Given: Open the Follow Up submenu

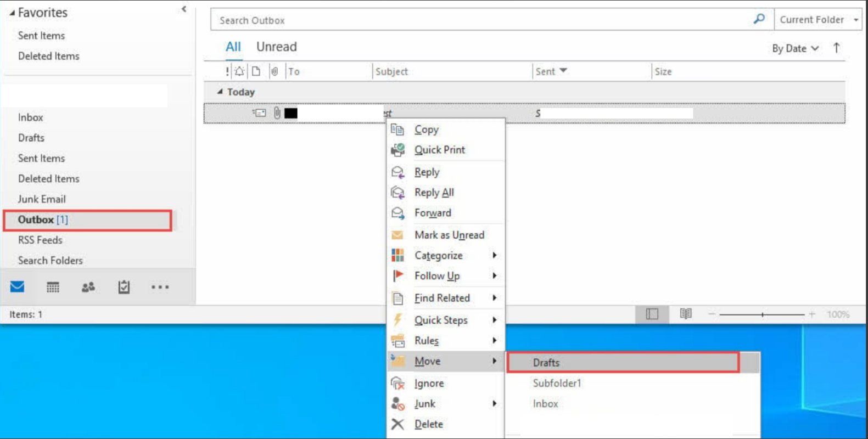Looking at the screenshot, I should pyautogui.click(x=446, y=275).
